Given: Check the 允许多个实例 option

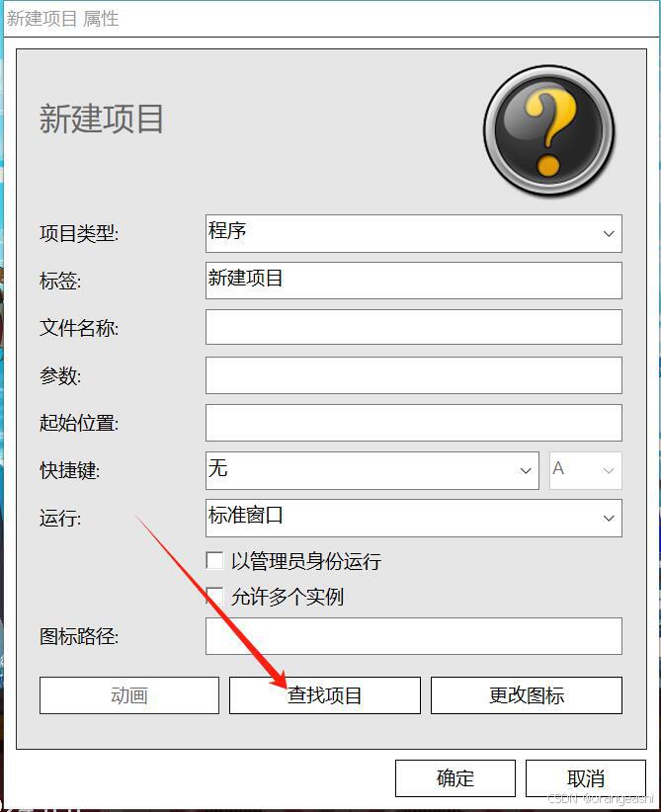Looking at the screenshot, I should click(214, 596).
